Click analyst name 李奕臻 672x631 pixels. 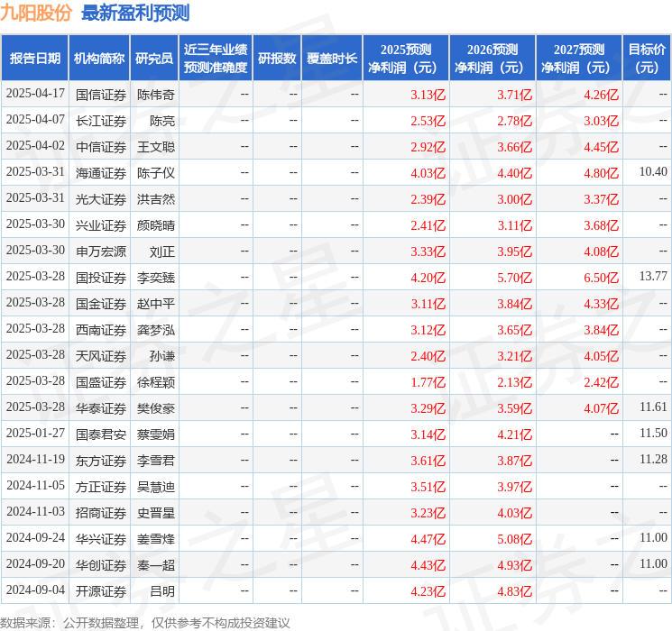(x=156, y=278)
